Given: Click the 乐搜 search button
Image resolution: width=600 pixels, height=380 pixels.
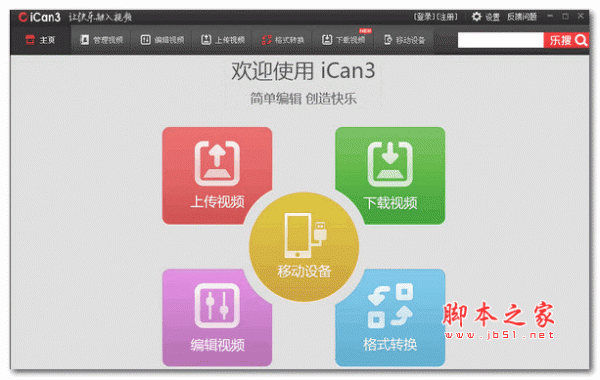Looking at the screenshot, I should [x=566, y=40].
